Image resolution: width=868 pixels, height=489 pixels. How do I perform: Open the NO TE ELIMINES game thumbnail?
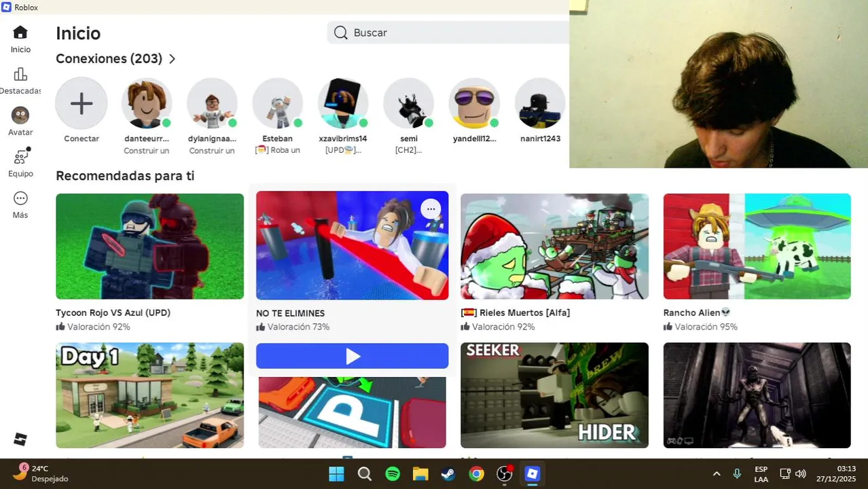tap(352, 245)
